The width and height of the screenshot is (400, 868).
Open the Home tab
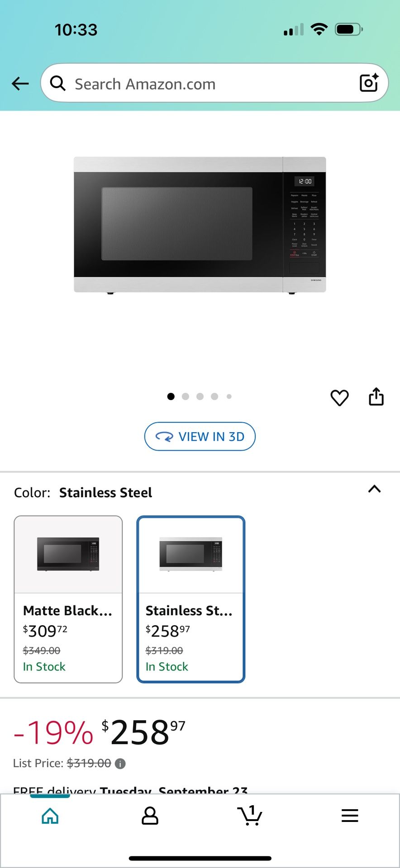tap(50, 816)
